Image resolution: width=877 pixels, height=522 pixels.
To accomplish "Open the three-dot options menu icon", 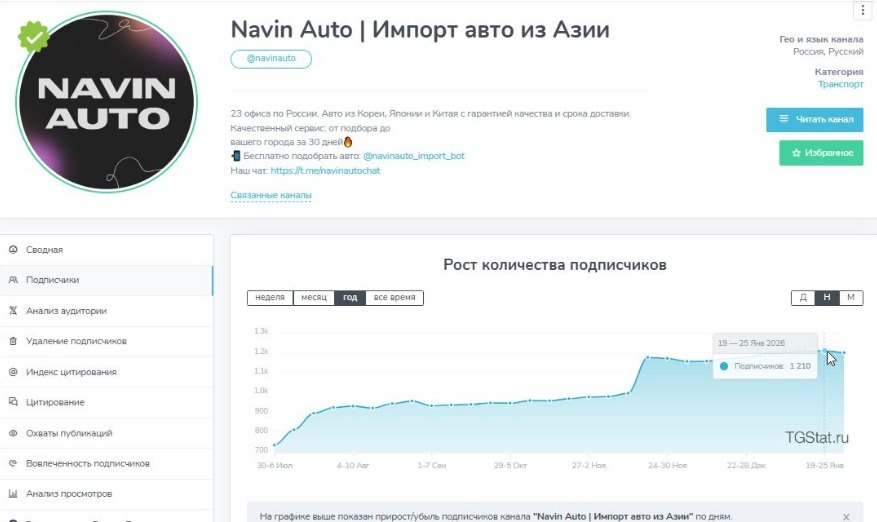I will 862,10.
